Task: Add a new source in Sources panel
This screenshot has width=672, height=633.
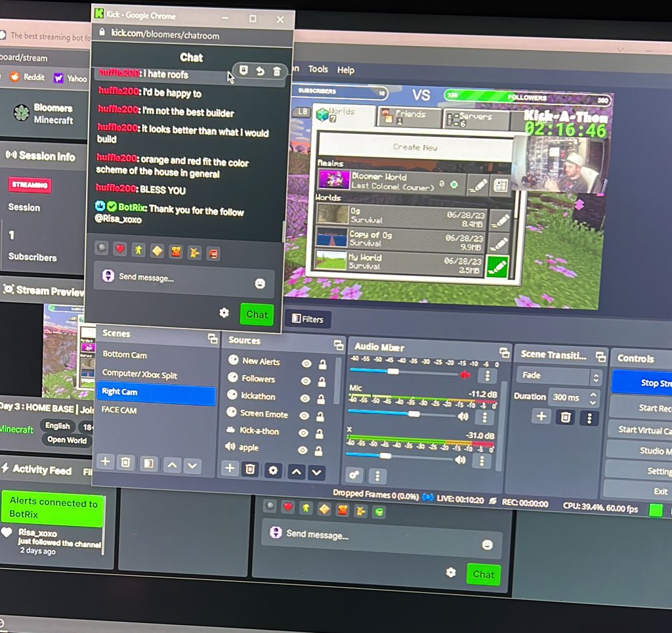Action: pyautogui.click(x=230, y=468)
